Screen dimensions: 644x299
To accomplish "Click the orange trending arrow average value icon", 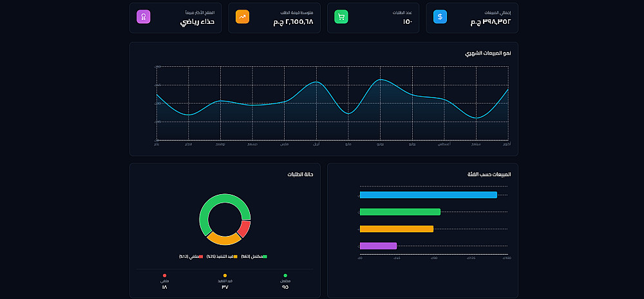I will pos(242,17).
